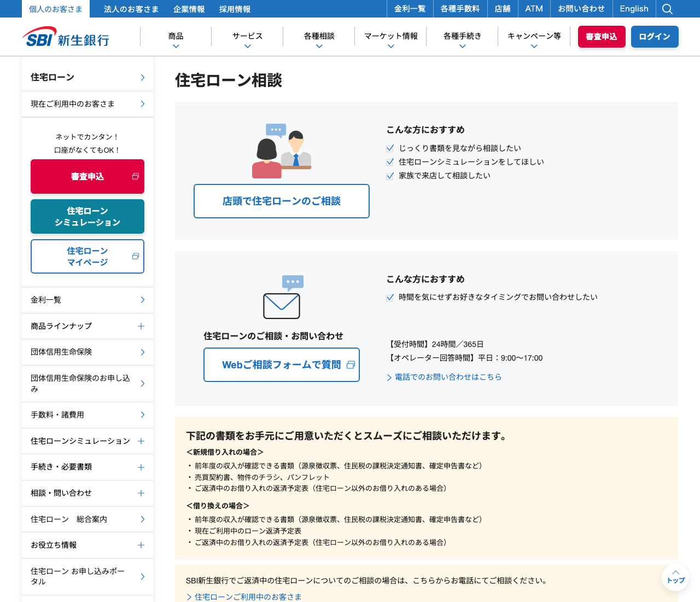Click checkmark for じっくり書類を見ながら相談したい
Viewport: 700px width, 602px height.
390,148
